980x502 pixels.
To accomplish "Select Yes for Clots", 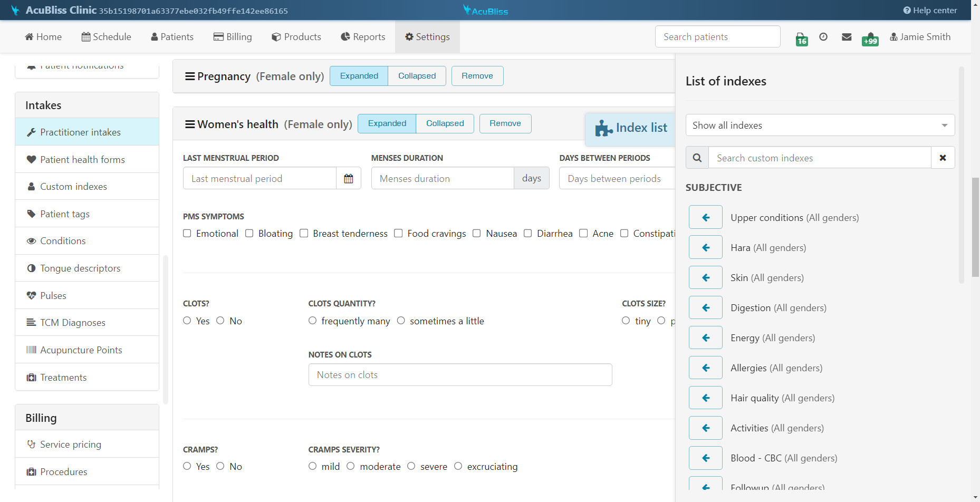I will (187, 321).
